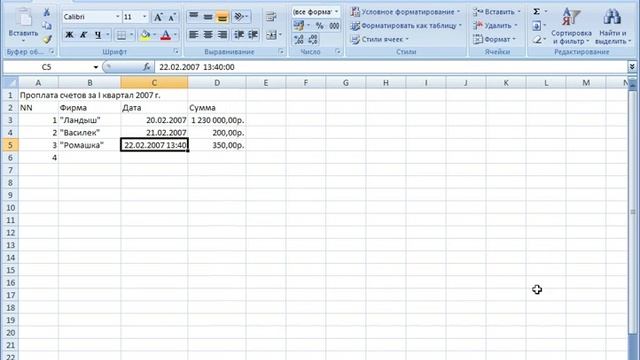Image resolution: width=640 pixels, height=360 pixels.
Task: Open Найти и выделить binoculars menu
Action: (x=613, y=26)
